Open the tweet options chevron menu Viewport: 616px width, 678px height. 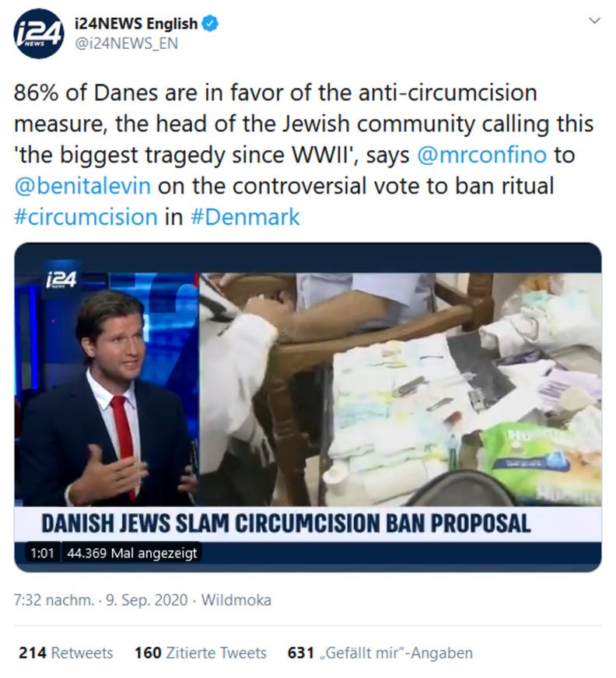coord(595,21)
